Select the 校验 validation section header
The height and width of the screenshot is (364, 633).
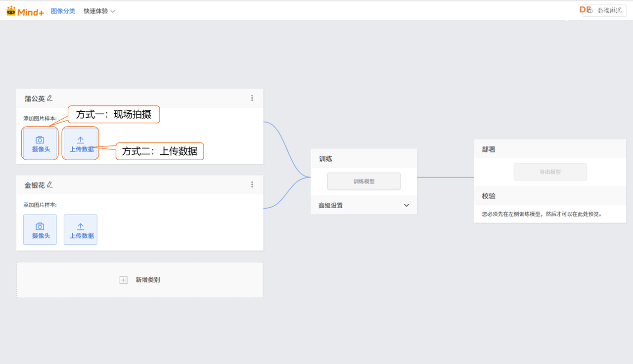489,196
